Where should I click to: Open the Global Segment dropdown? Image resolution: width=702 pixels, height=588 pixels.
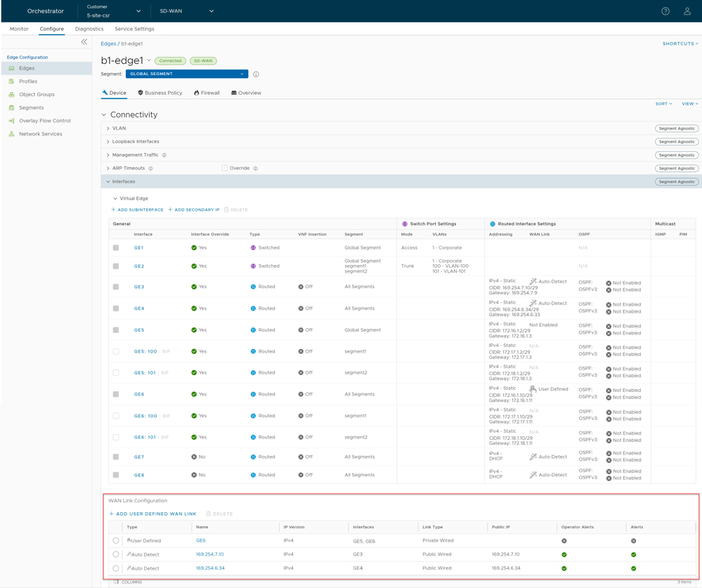click(186, 74)
